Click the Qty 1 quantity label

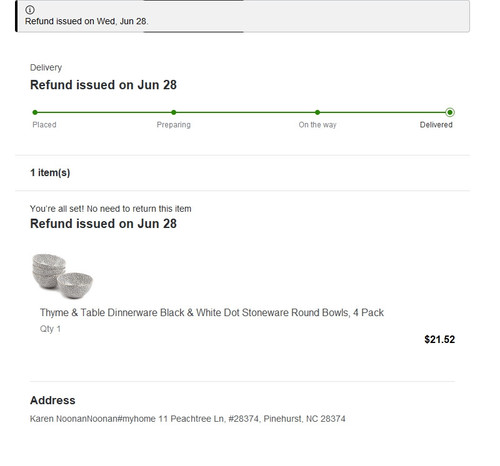(x=50, y=329)
